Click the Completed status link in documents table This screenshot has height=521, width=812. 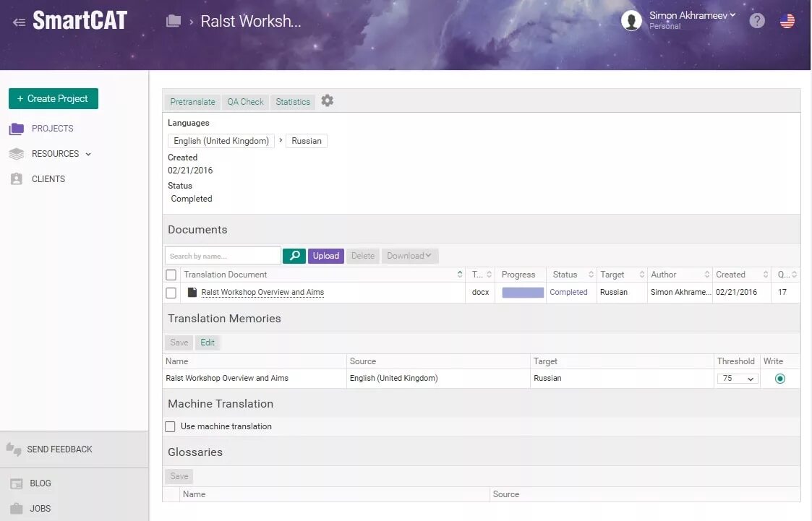(x=568, y=293)
